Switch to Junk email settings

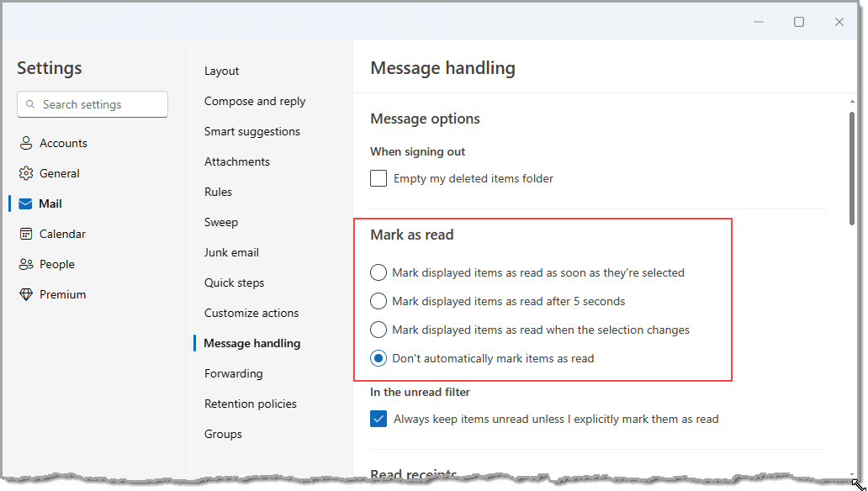[x=231, y=252]
